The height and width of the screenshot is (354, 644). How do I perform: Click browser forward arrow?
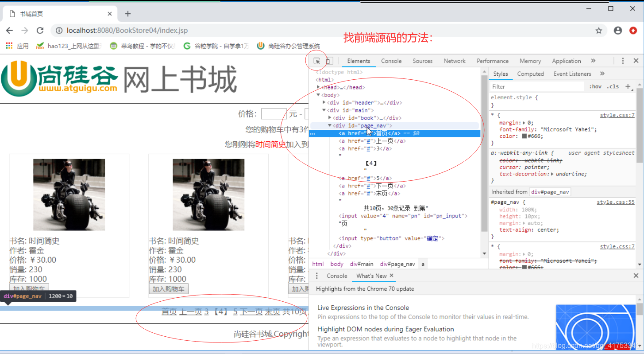25,31
